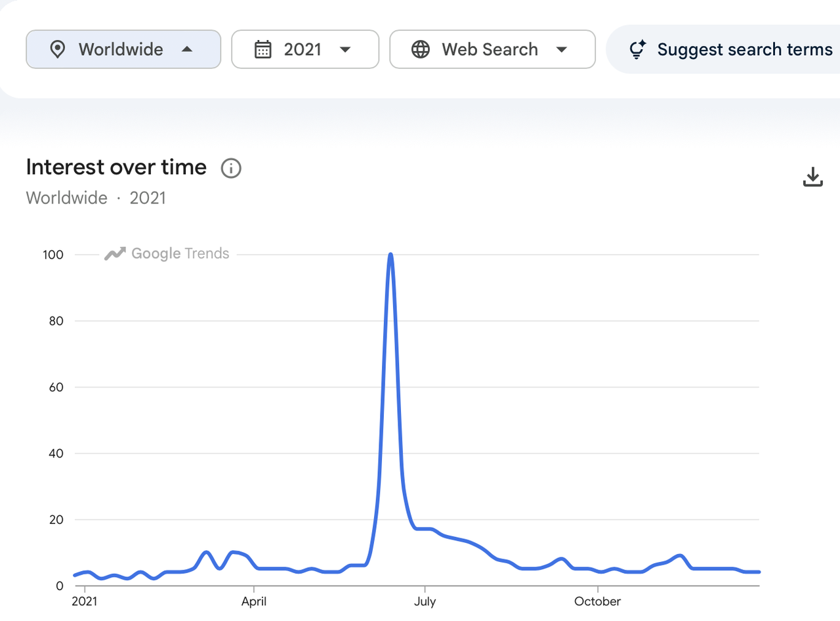Screen dimensions: 840x621
Task: Click the peak of the trend line
Action: click(391, 255)
